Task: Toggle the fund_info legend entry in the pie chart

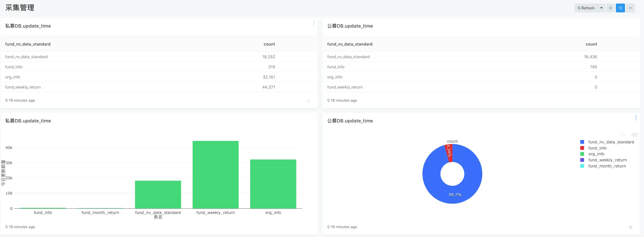Action: click(x=594, y=148)
